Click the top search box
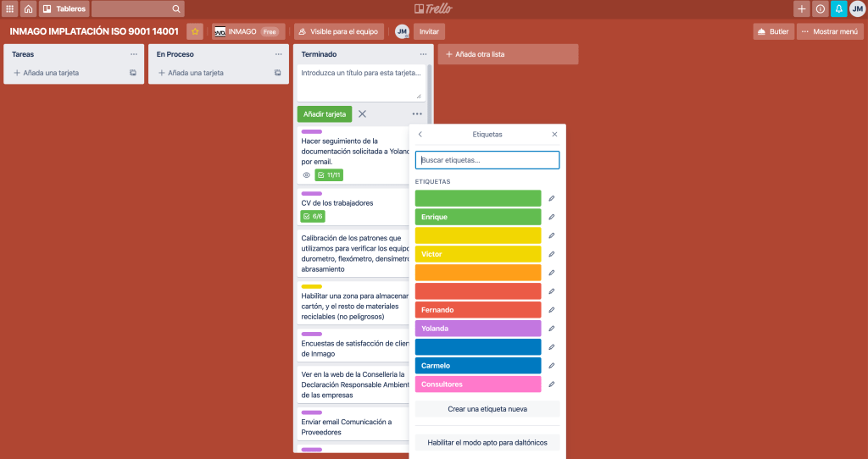868x459 pixels. (x=138, y=8)
